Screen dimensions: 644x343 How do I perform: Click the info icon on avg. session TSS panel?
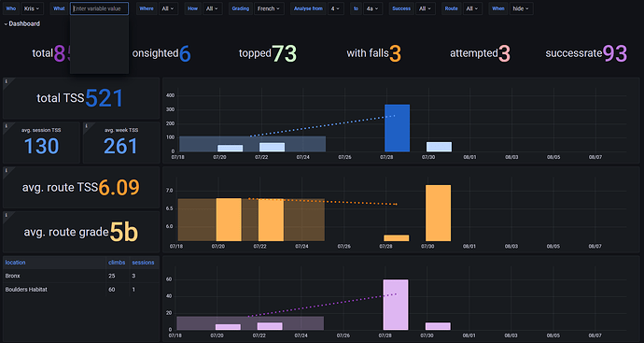coord(7,126)
